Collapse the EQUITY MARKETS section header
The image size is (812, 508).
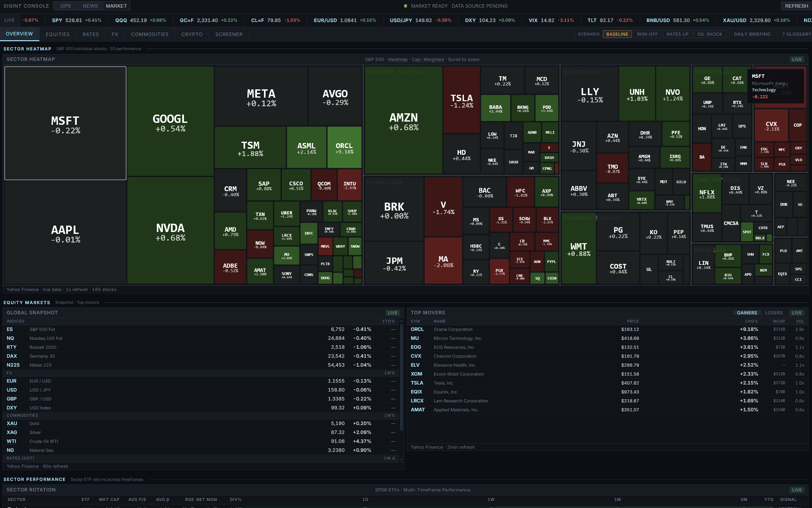point(27,303)
